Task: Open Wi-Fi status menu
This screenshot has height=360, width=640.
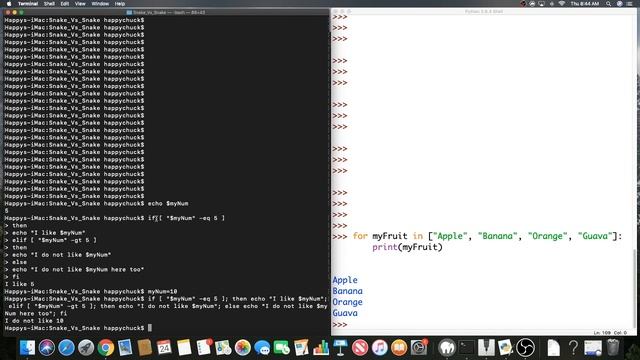Action: 562,4
